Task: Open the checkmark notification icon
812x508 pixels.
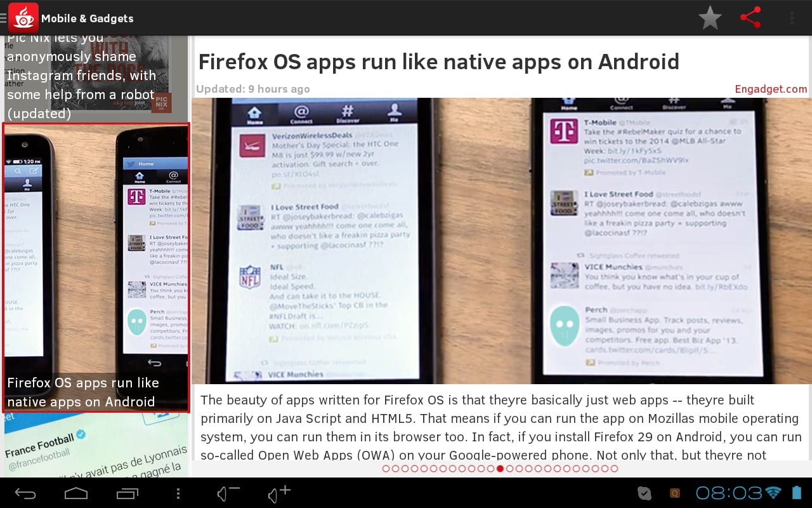Action: [645, 493]
